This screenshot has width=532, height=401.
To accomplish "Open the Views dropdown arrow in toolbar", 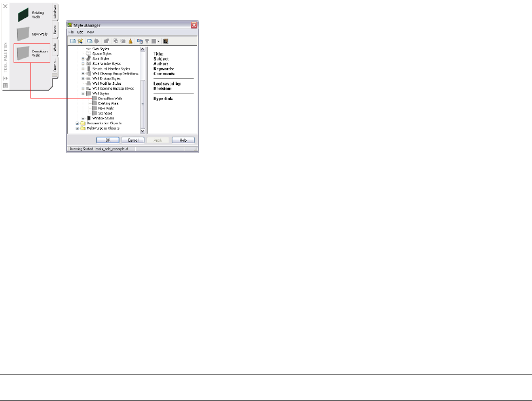I will pyautogui.click(x=158, y=42).
